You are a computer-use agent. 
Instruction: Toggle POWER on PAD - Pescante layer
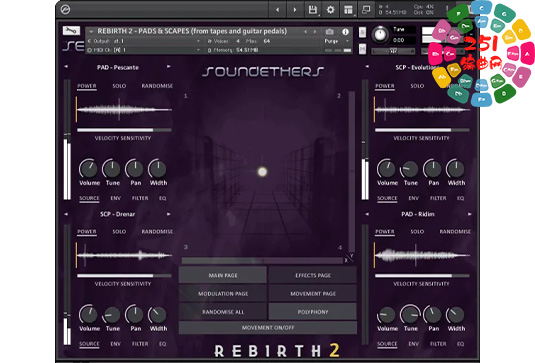87,86
